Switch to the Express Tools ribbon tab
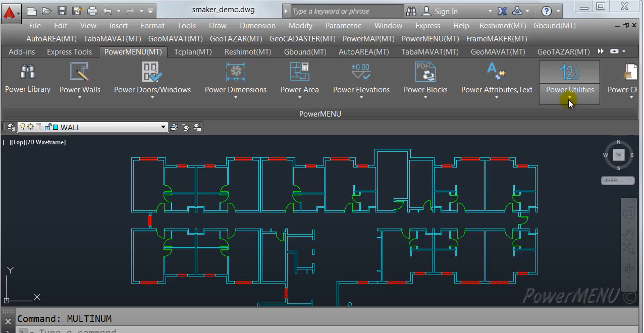 click(70, 52)
